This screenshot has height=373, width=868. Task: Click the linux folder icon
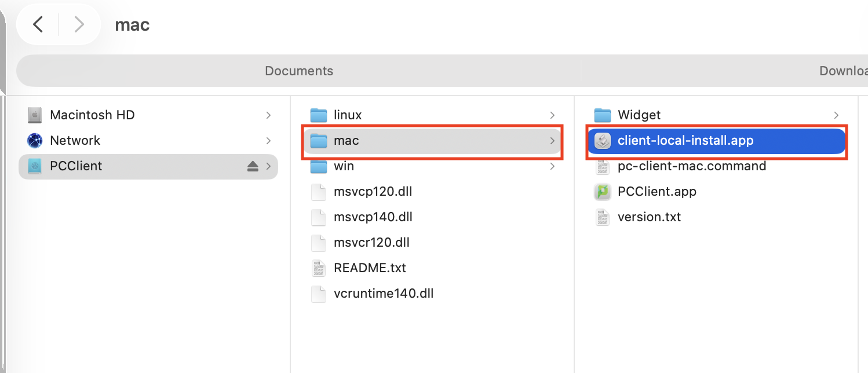pos(319,115)
